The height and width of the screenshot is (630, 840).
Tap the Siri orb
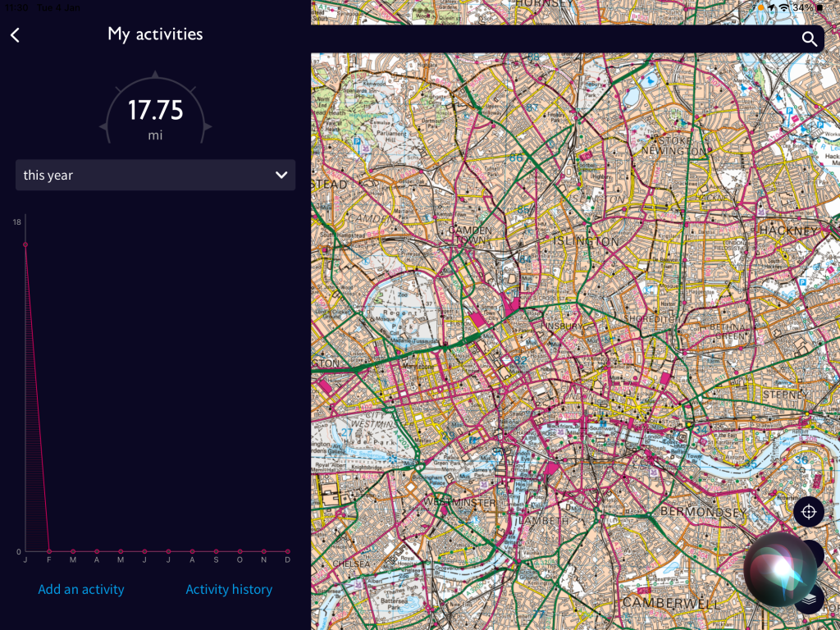pos(779,568)
